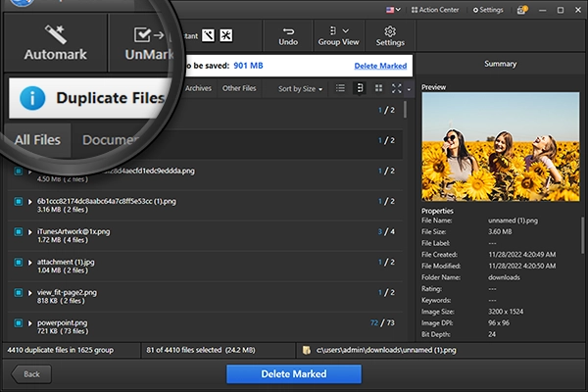Switch to the list view icon
This screenshot has height=392, width=588.
click(x=340, y=88)
